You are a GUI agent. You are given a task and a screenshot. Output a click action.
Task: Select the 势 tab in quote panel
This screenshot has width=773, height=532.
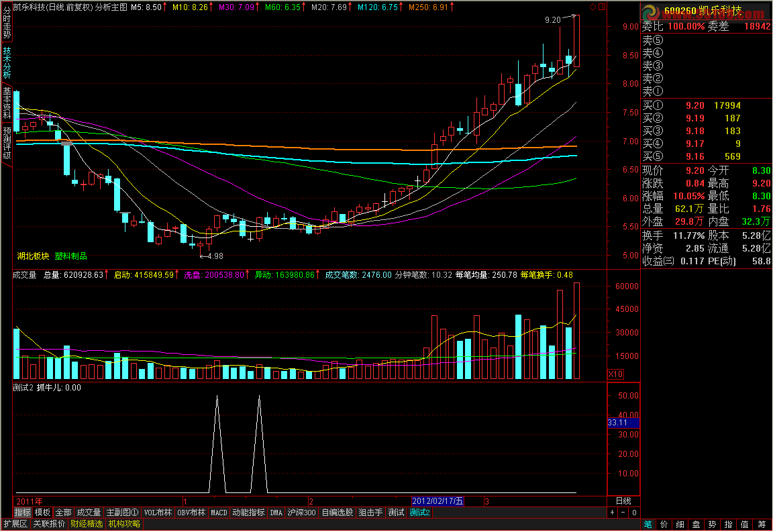pos(712,525)
